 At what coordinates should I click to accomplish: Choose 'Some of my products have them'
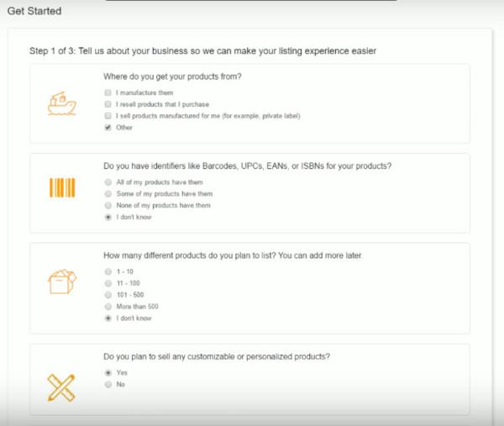click(x=108, y=194)
